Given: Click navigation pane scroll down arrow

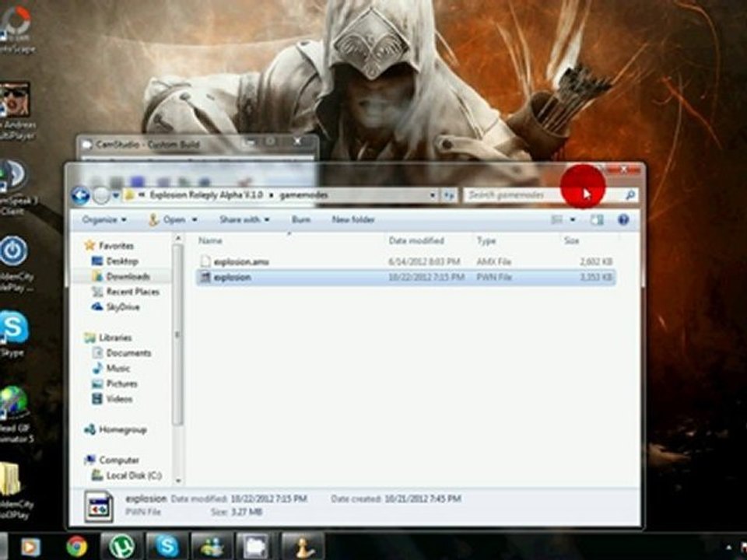Looking at the screenshot, I should tap(177, 481).
